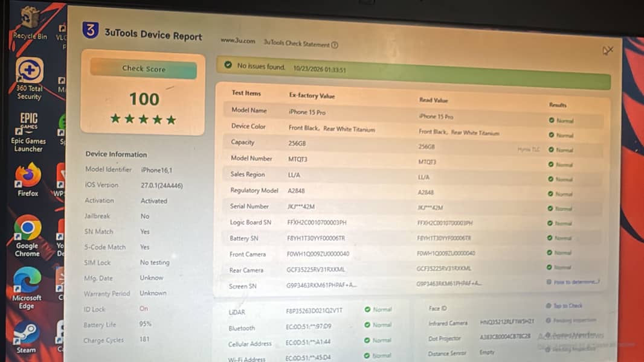
Task: Open the www.3u.com link
Action: (x=238, y=41)
